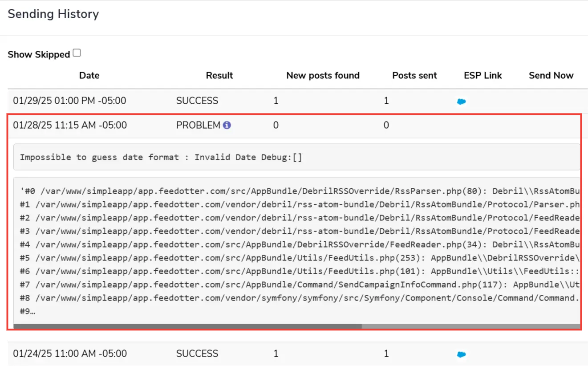Click the truncated #9… stack trace line
This screenshot has width=588, height=366.
coord(28,312)
